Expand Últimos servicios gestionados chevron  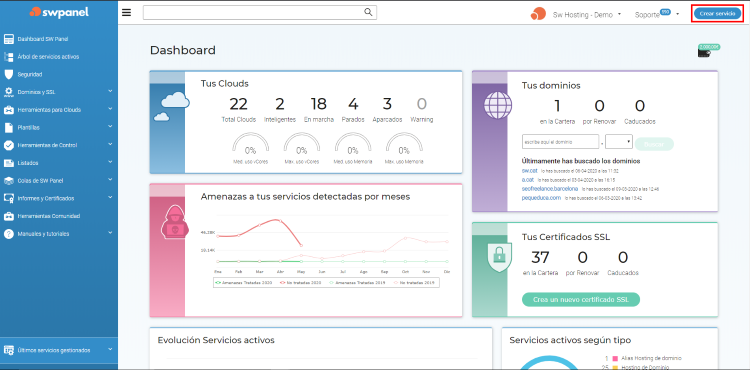[110, 349]
